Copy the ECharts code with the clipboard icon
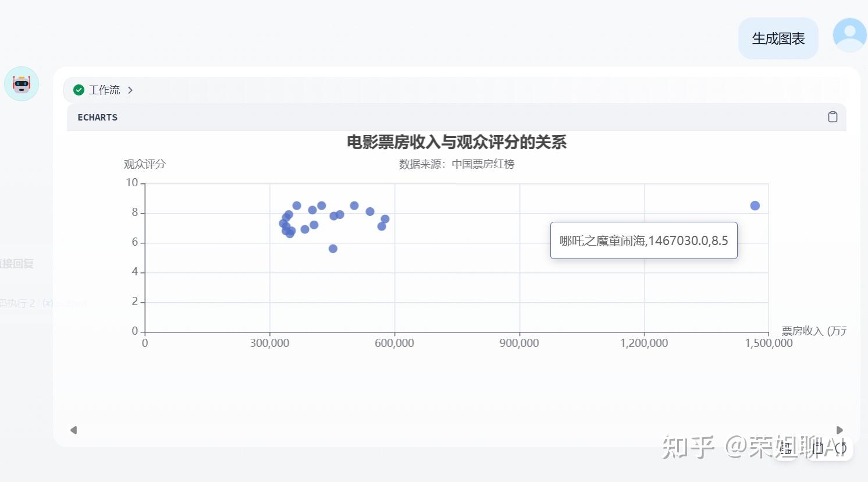Screen dimensions: 868x482 (x=833, y=117)
